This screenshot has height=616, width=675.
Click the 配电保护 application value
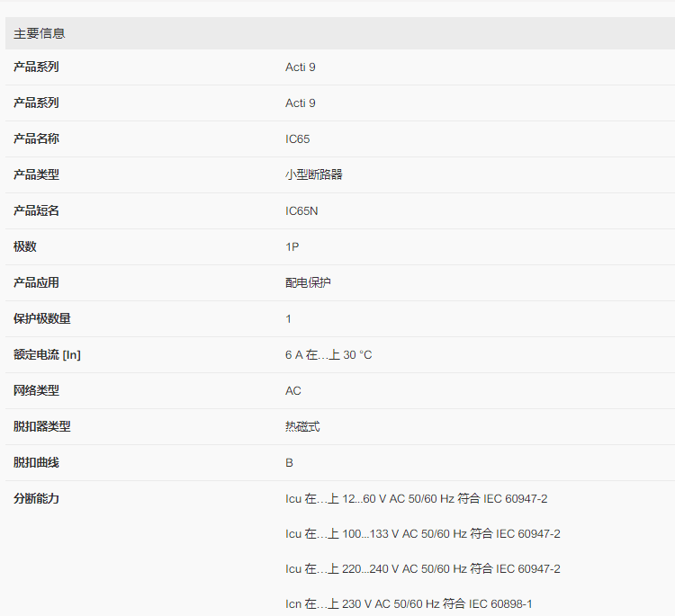(x=308, y=282)
